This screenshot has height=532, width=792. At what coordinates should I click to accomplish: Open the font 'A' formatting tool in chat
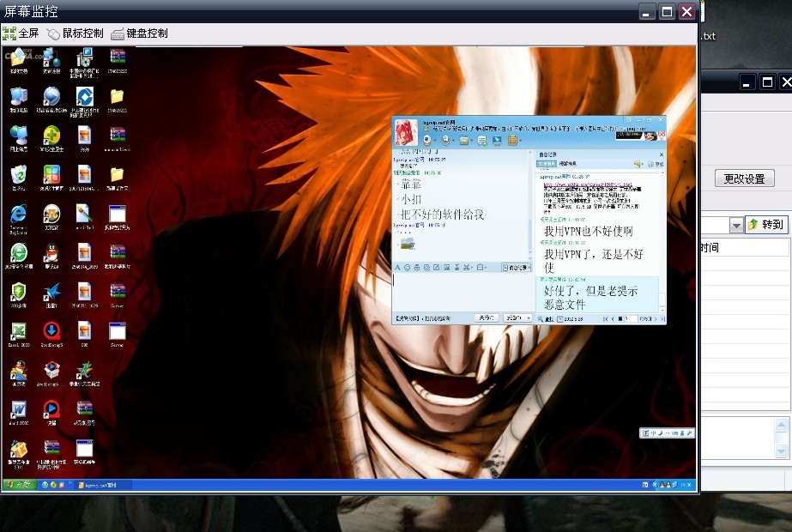click(x=397, y=267)
